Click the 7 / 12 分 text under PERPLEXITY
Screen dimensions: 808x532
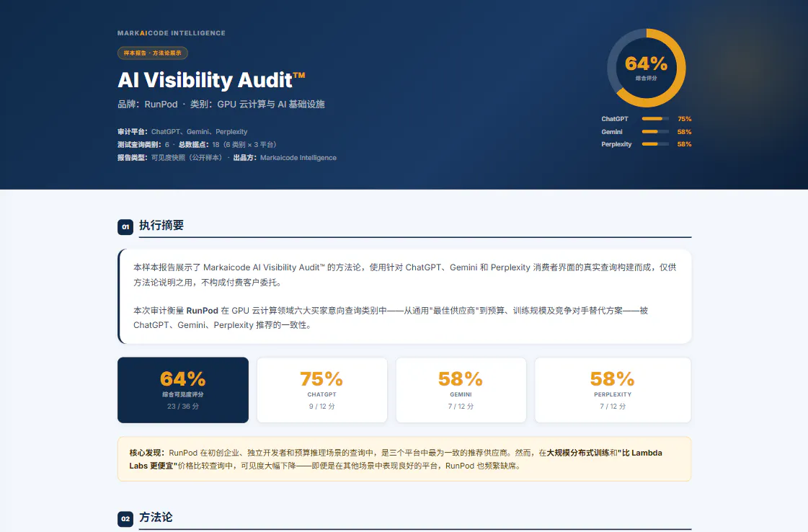613,407
